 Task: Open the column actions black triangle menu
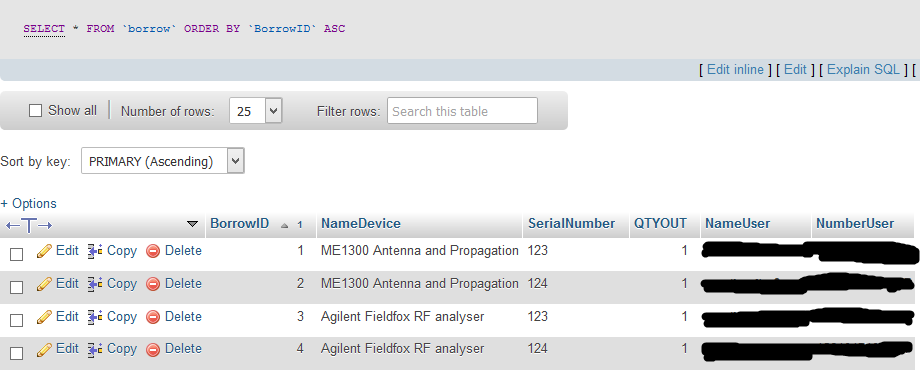pos(192,224)
